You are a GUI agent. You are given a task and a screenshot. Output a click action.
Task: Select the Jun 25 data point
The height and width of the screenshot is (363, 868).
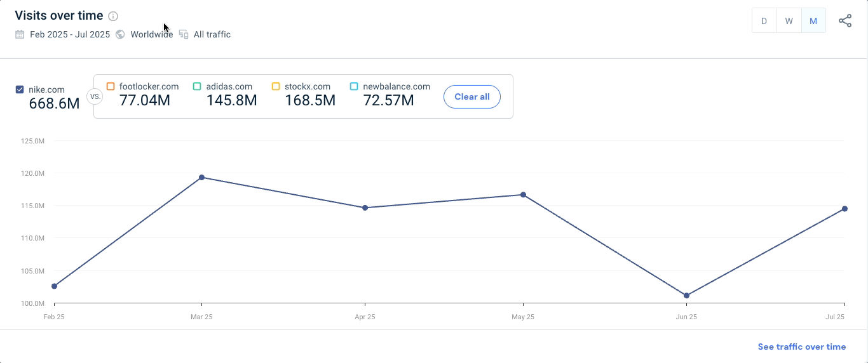point(687,296)
